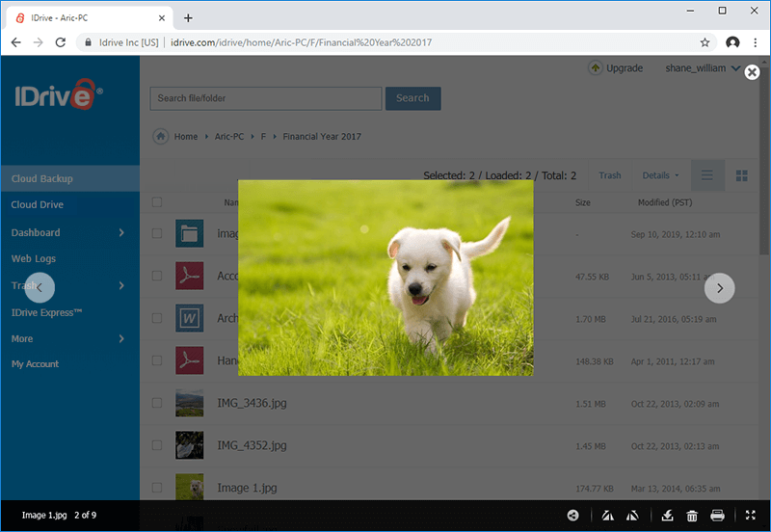Open the folder icon in the first row
The image size is (771, 532).
coord(189,233)
